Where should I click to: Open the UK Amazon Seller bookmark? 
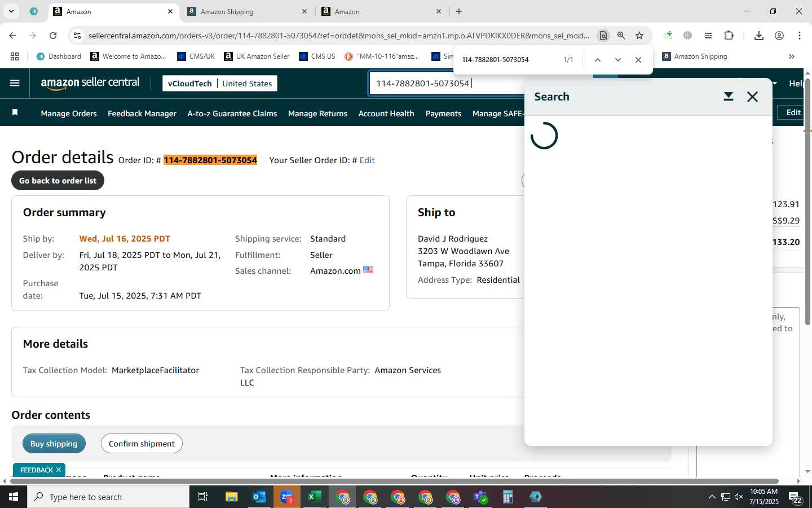[x=257, y=56]
